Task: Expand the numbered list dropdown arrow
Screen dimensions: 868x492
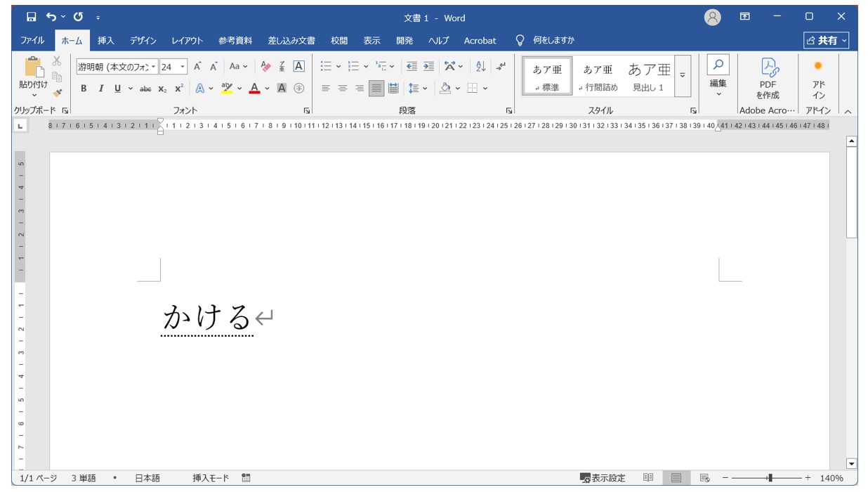Action: coord(366,67)
